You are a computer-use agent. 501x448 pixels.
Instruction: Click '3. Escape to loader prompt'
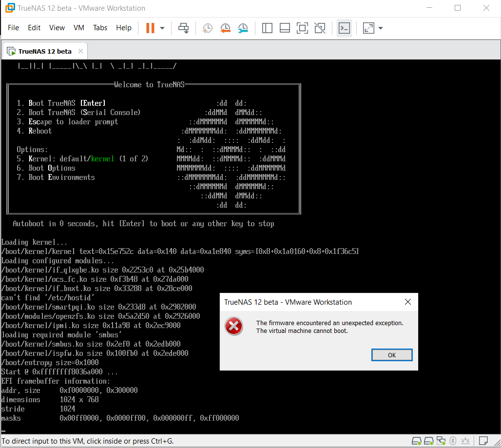coord(67,122)
